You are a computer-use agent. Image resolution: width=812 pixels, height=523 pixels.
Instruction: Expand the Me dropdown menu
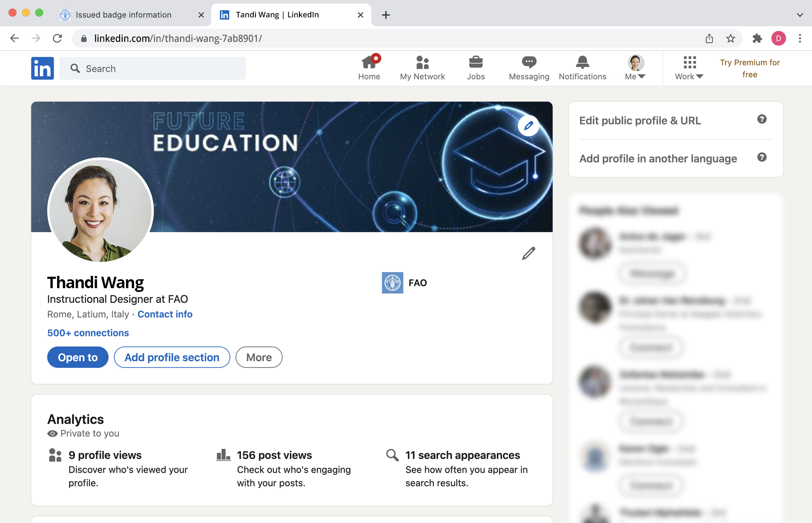coord(636,68)
